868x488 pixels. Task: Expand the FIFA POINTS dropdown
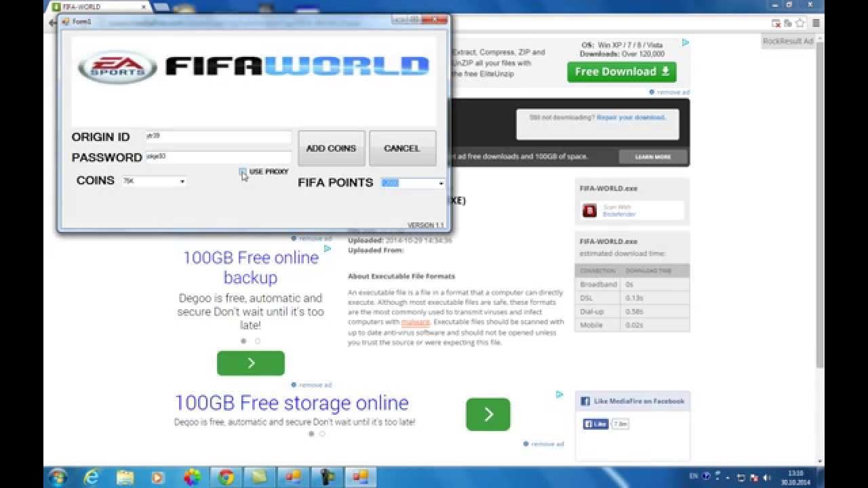click(412, 183)
